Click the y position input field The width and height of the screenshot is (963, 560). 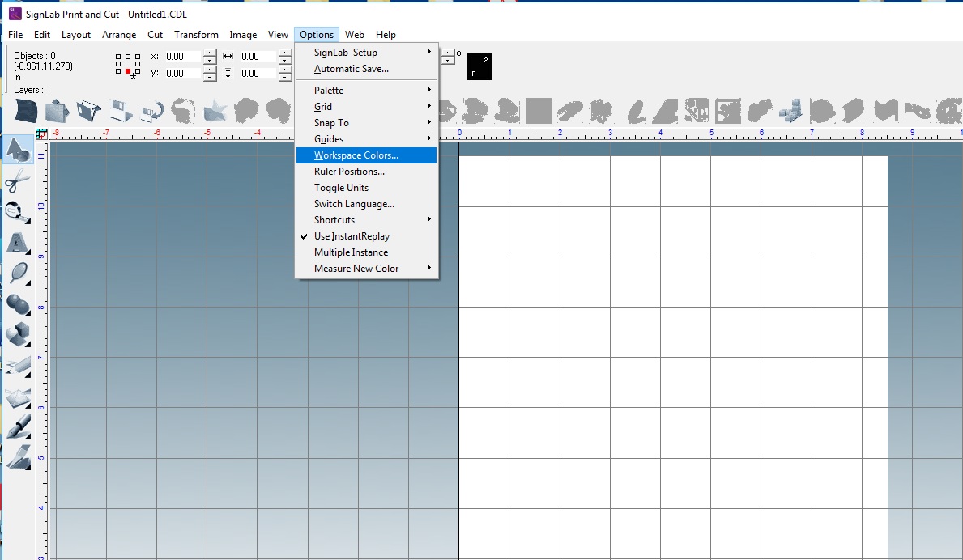coord(183,74)
